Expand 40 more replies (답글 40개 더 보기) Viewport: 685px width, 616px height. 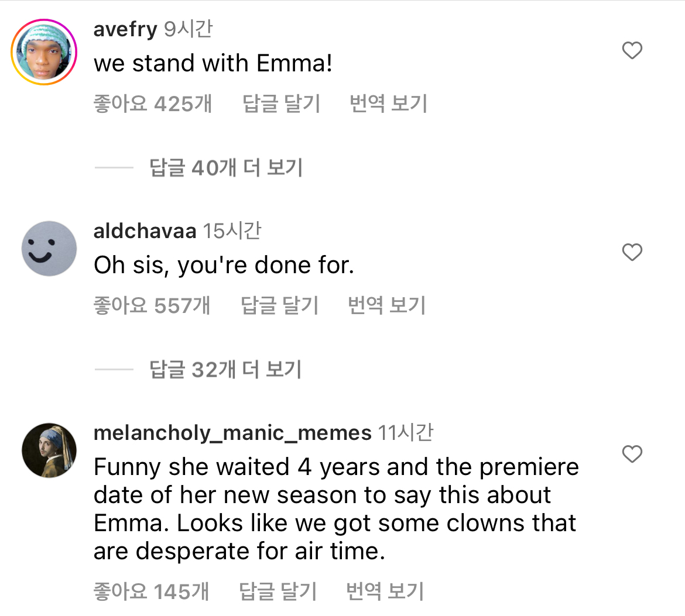click(x=226, y=168)
